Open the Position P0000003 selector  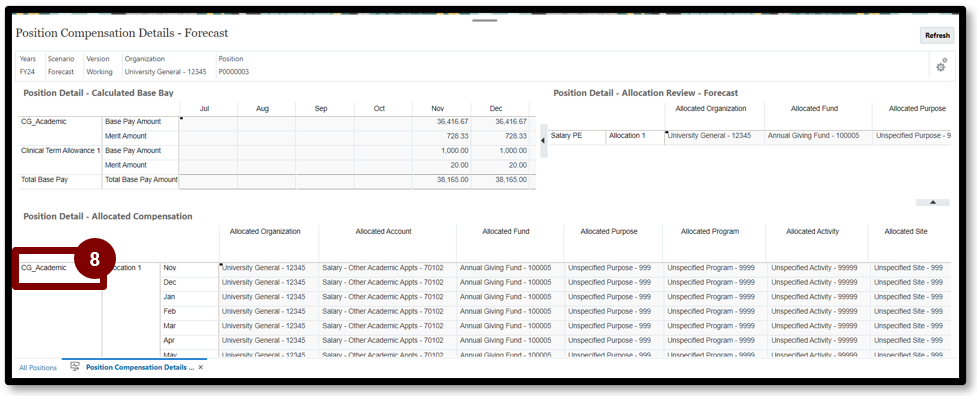(234, 65)
